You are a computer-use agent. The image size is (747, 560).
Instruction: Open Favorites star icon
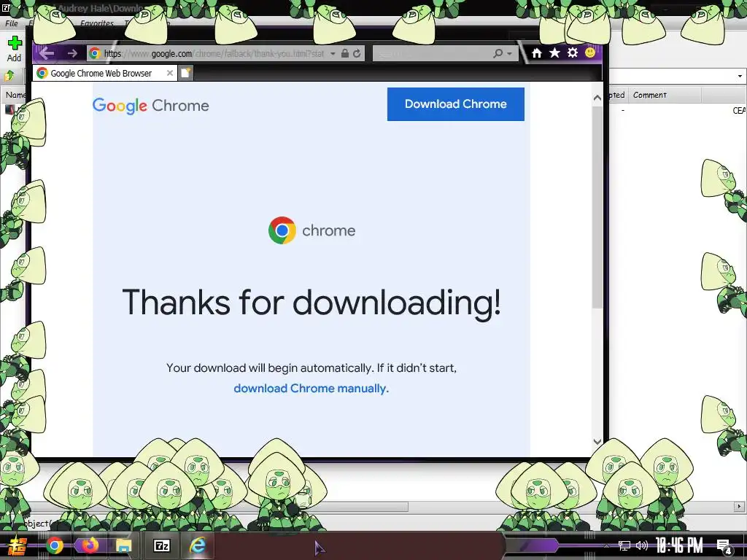pyautogui.click(x=554, y=52)
